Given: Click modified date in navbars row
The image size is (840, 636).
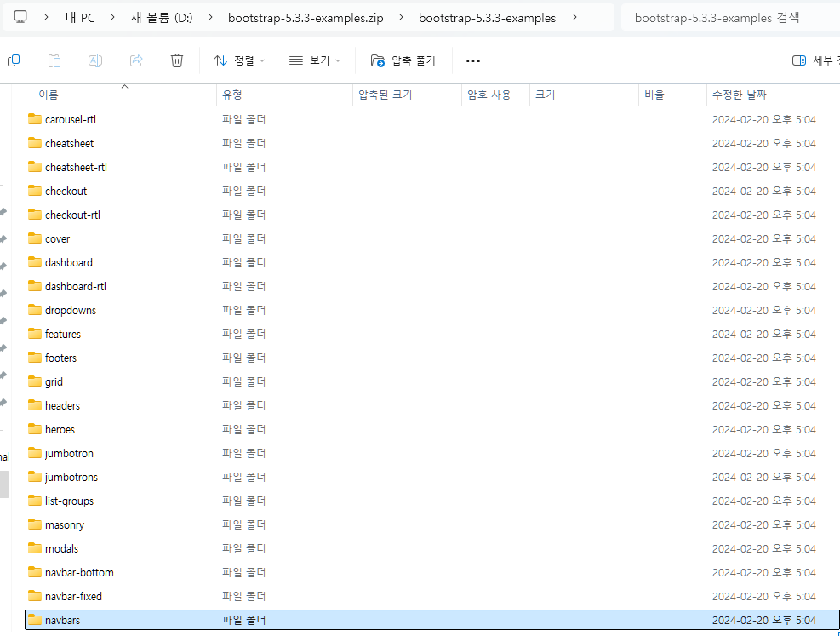Looking at the screenshot, I should pyautogui.click(x=764, y=621).
